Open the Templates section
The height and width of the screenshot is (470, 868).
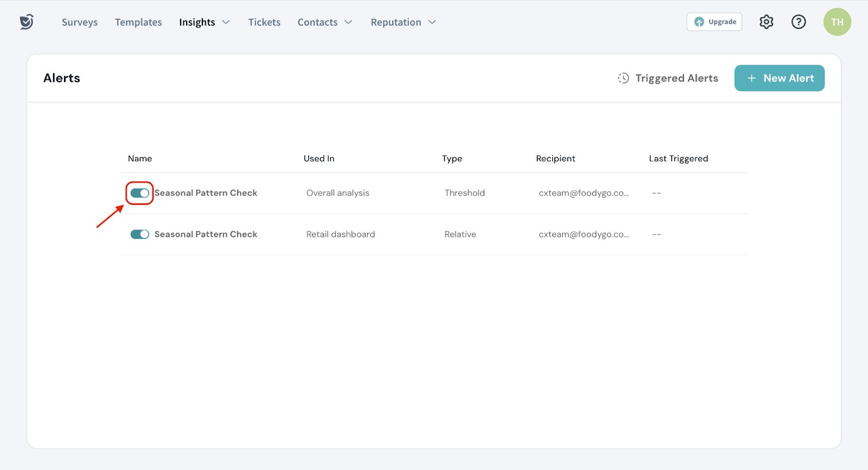click(138, 22)
